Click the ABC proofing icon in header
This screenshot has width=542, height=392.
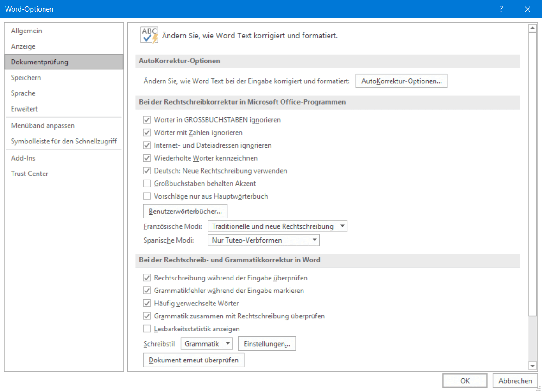pos(149,35)
